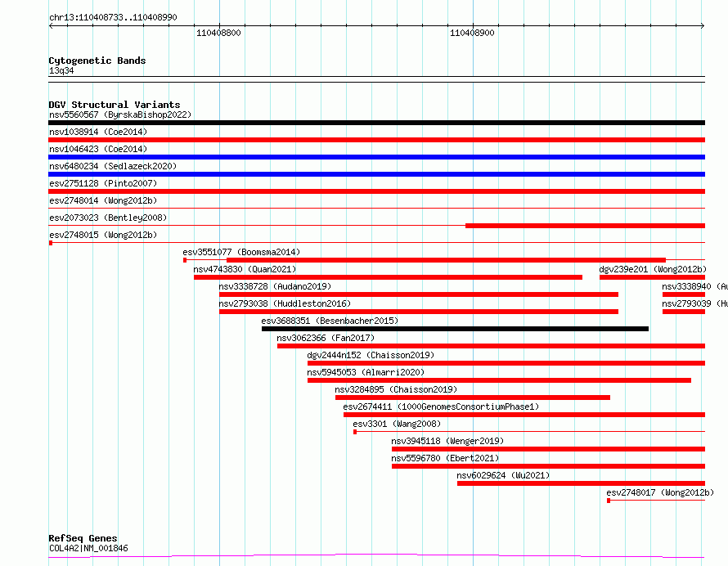The image size is (728, 566).
Task: Open the esv2748015 (Wong2012b) label
Action: tap(103, 235)
